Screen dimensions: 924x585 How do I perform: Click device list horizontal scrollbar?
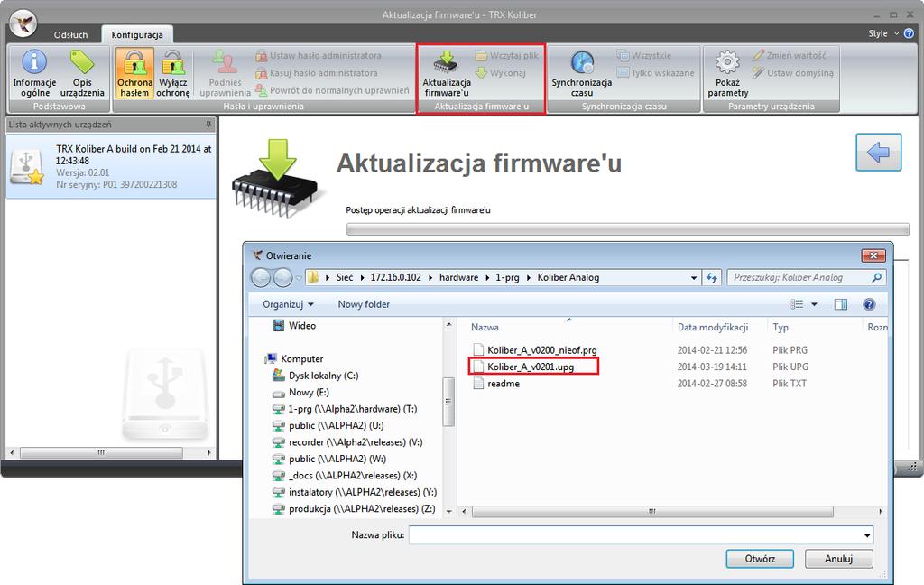click(x=101, y=453)
